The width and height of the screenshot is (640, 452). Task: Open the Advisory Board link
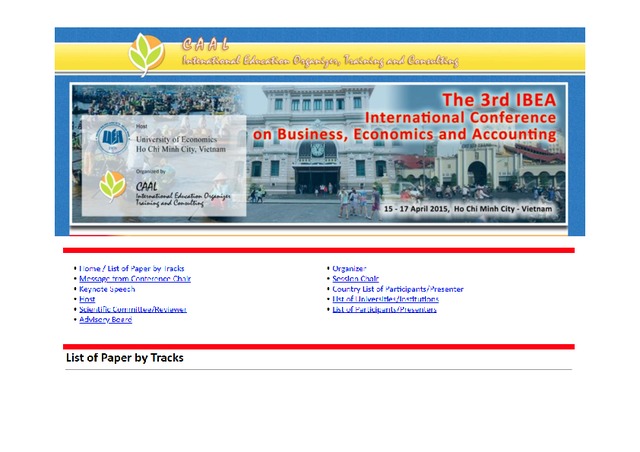[x=106, y=320]
